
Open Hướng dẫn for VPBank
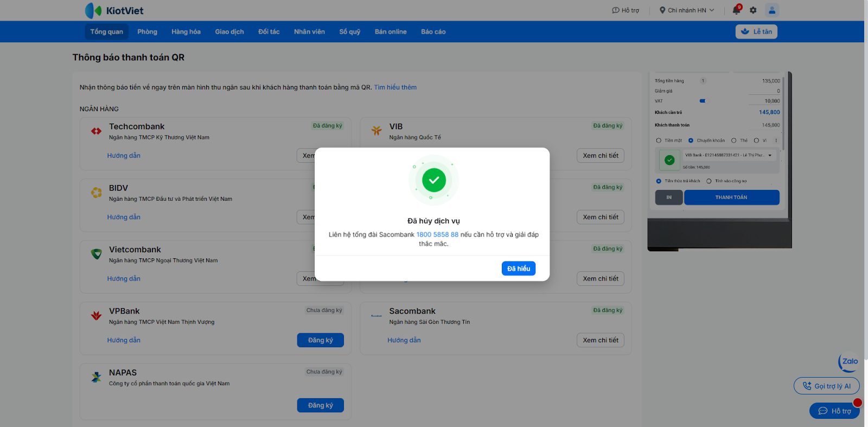(x=124, y=340)
